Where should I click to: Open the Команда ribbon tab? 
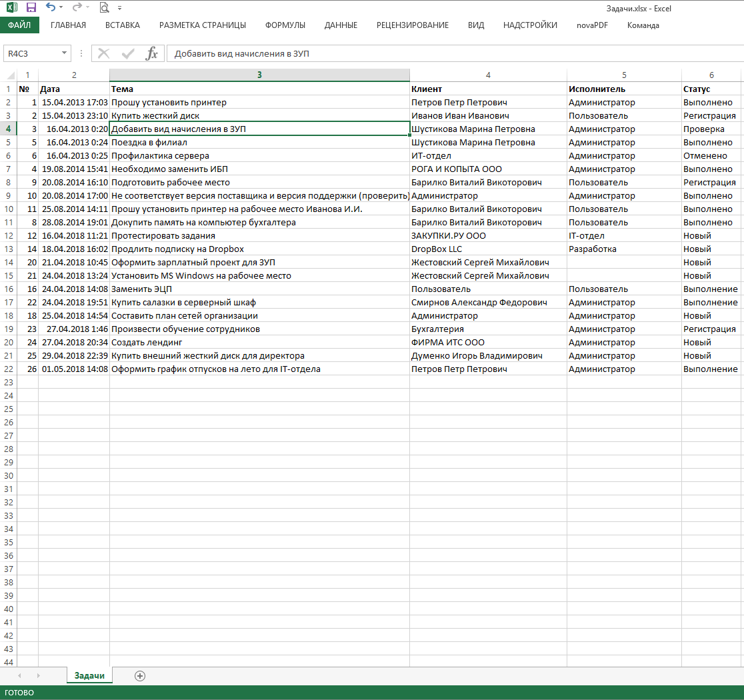tap(643, 25)
